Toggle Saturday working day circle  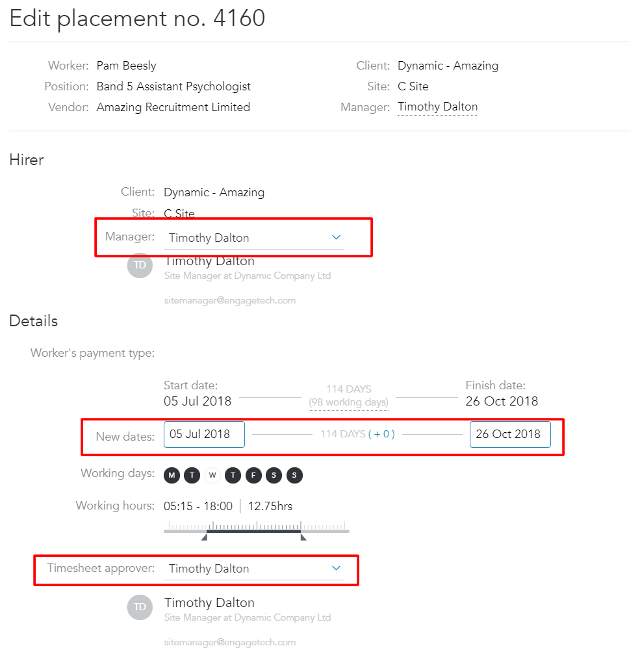click(x=274, y=475)
